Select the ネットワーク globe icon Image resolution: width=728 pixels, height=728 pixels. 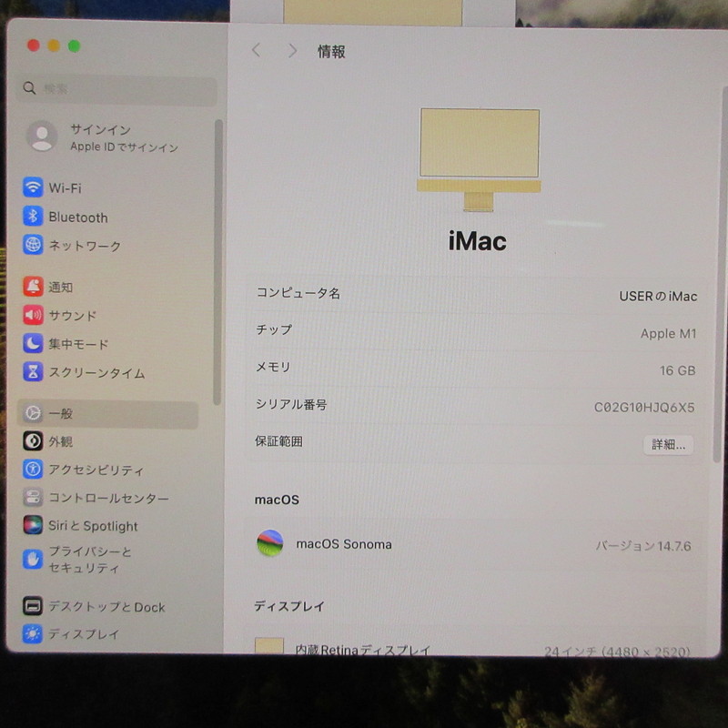33,245
